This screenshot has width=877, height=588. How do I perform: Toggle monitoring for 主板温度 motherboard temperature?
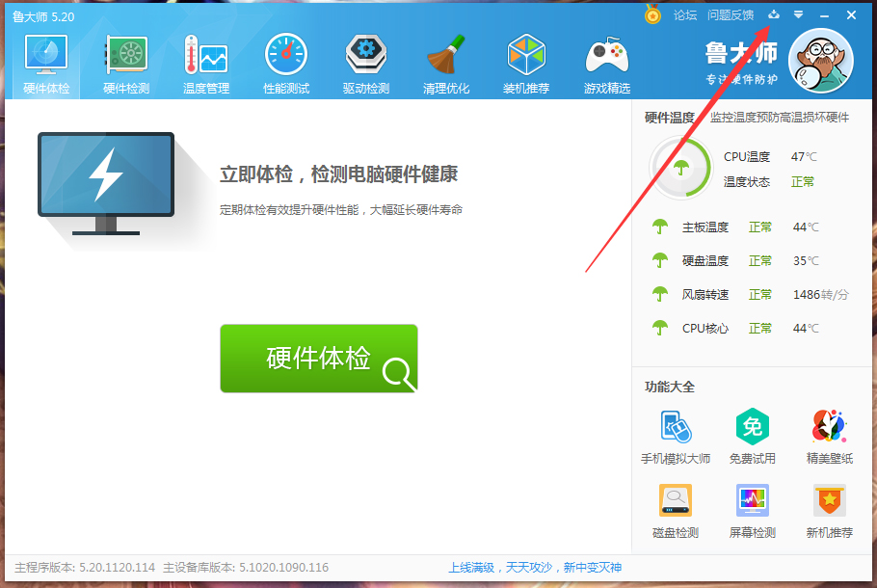[x=659, y=227]
